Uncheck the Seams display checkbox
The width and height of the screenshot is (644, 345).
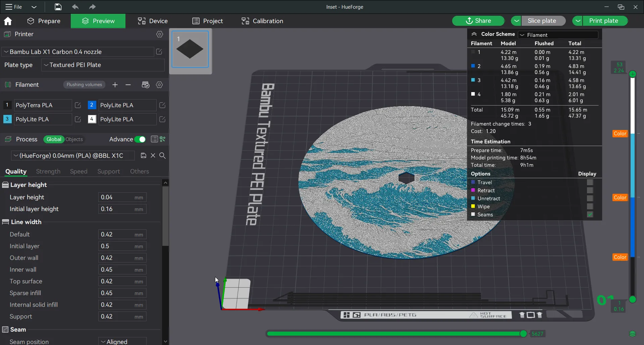[590, 214]
